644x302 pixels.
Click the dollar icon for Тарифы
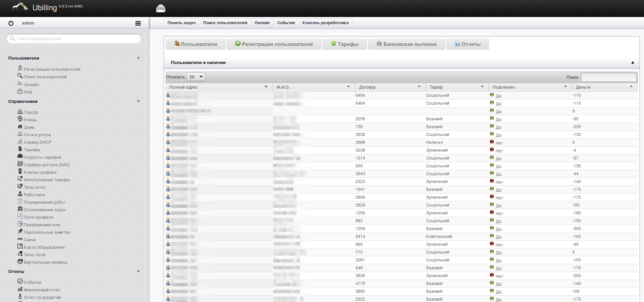20,149
